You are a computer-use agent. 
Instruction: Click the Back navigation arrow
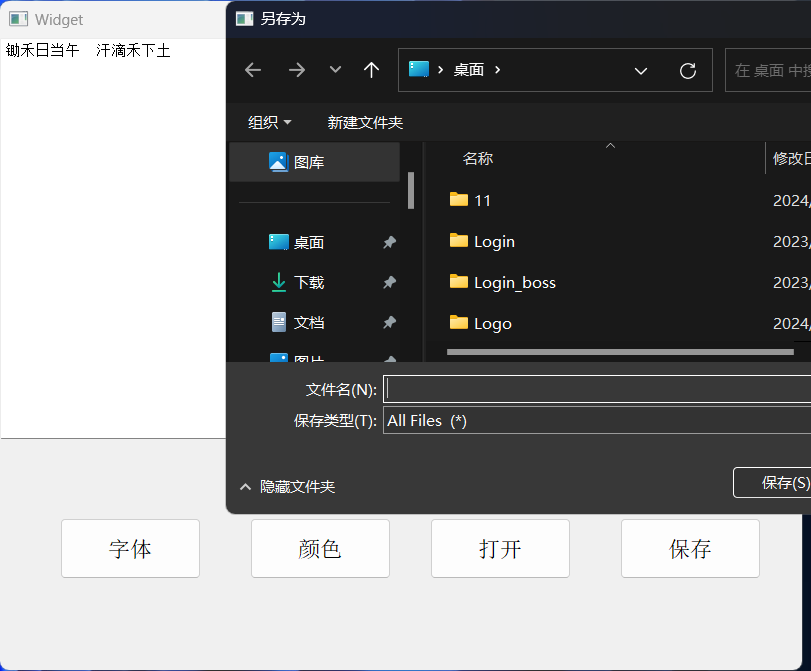[253, 70]
